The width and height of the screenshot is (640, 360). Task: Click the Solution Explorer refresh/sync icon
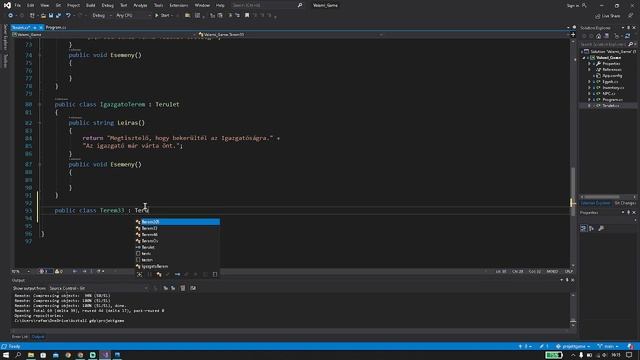(628, 36)
